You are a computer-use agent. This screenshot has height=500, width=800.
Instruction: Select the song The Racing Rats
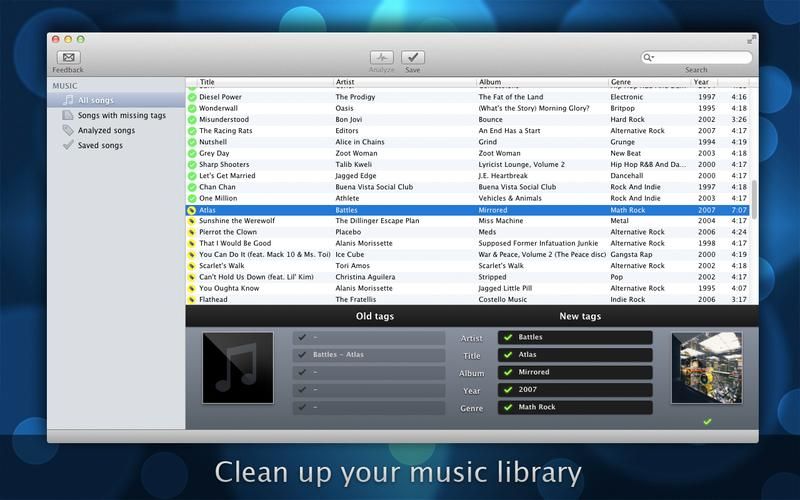[226, 131]
